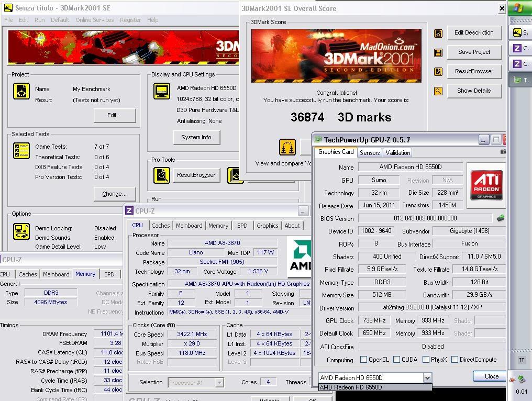Click the System Info button
This screenshot has height=401, width=532.
(x=196, y=137)
